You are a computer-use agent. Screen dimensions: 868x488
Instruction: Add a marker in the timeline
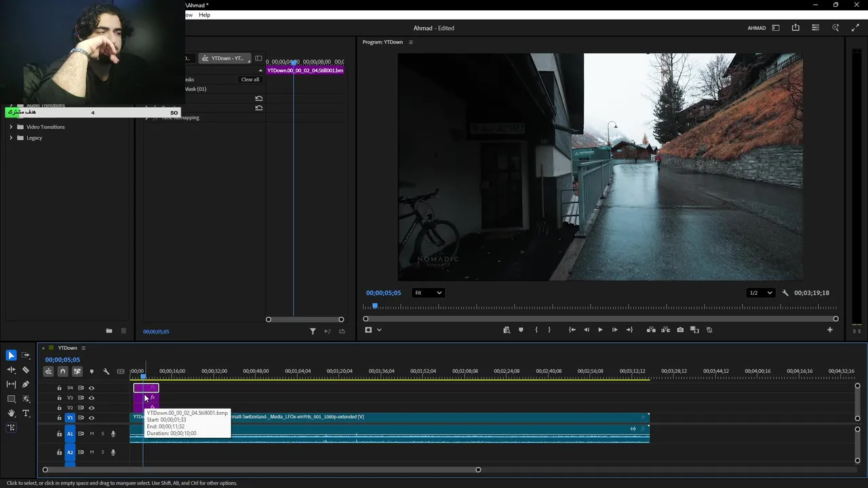92,371
